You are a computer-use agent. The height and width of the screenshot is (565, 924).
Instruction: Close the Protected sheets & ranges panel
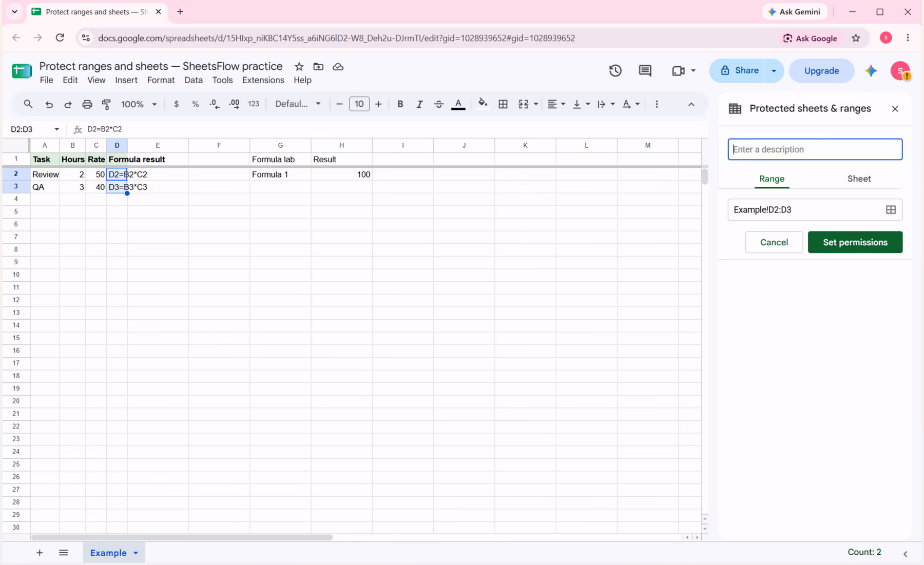pyautogui.click(x=895, y=109)
